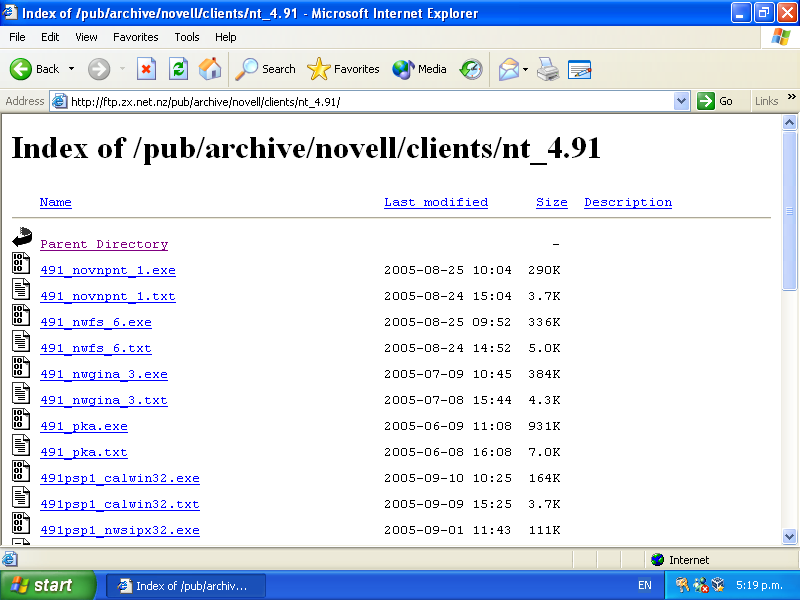Open the Mail envelope toolbar icon
Image resolution: width=800 pixels, height=600 pixels.
point(509,69)
